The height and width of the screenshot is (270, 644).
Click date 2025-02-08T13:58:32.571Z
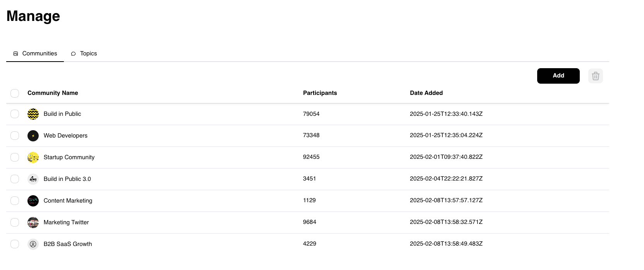tap(446, 222)
